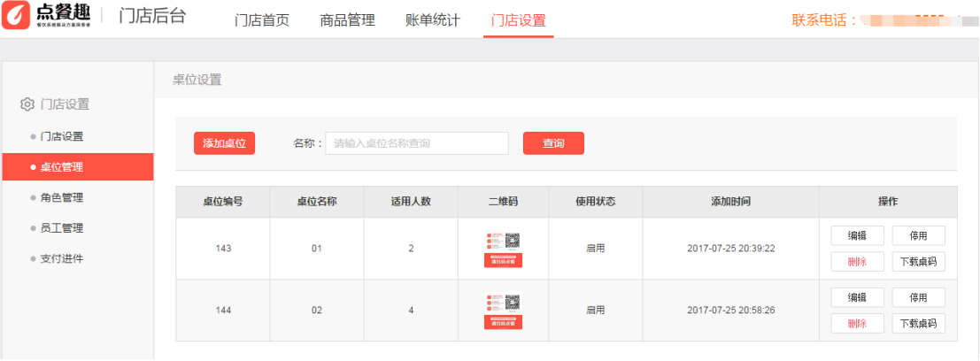Viewport: 980px width, 361px height.
Task: Open the 商品管理 tab
Action: click(348, 20)
